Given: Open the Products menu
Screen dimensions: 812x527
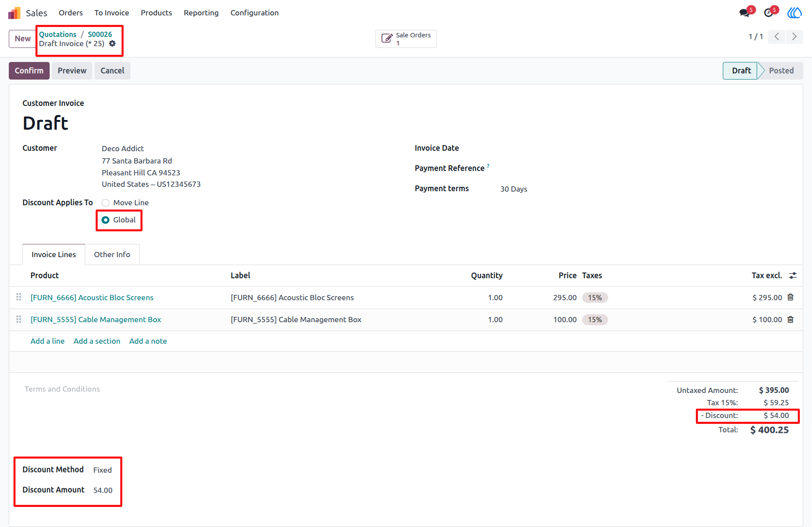Looking at the screenshot, I should click(156, 13).
